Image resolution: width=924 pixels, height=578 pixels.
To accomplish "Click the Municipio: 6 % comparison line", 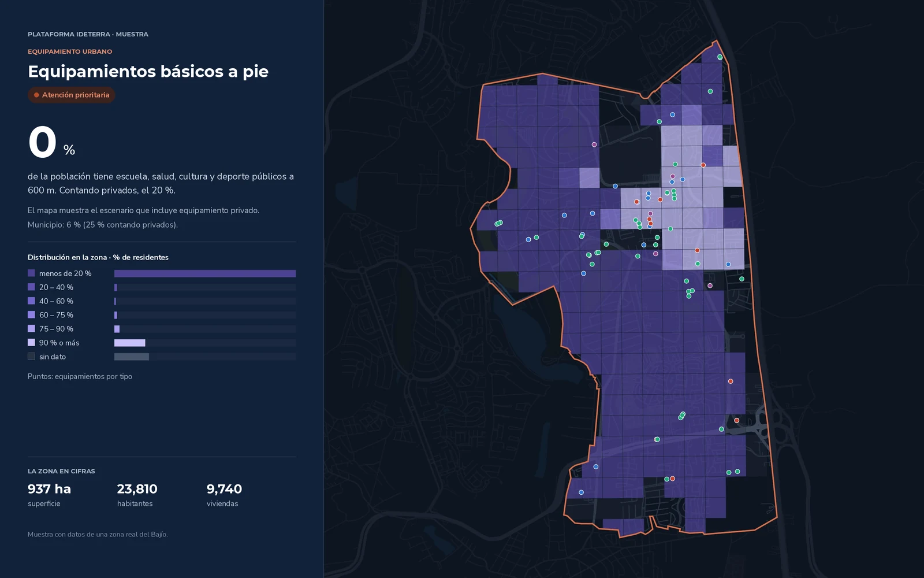I will pos(103,225).
